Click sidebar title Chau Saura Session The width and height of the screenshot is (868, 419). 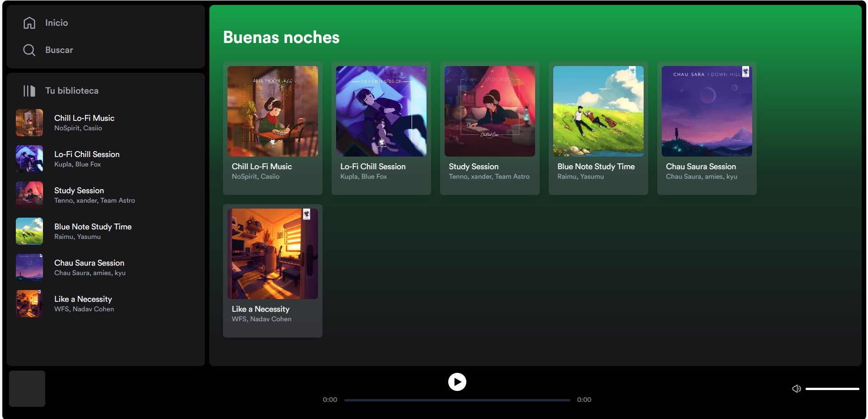tap(89, 263)
